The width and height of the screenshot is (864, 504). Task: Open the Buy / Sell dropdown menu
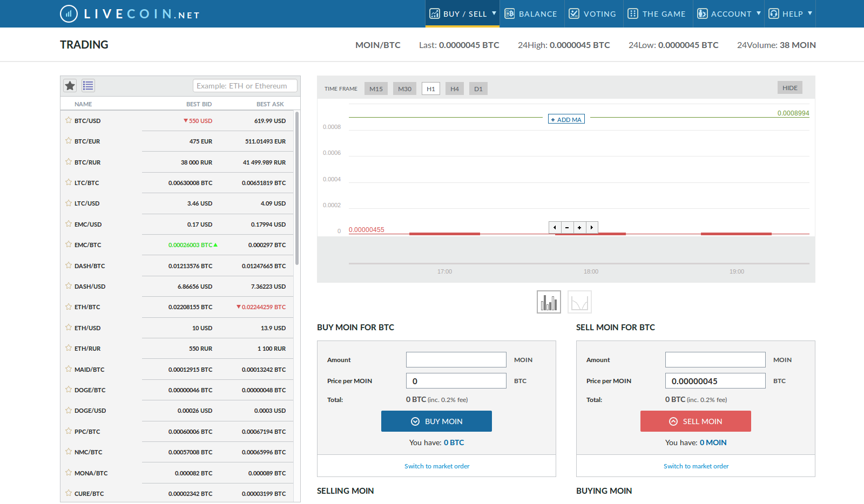[x=463, y=13]
